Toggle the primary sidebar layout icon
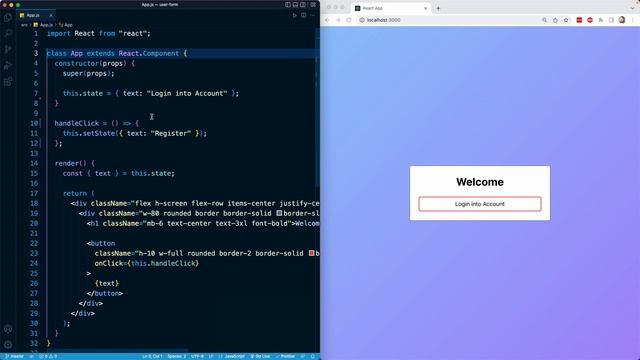640x360 pixels. pos(288,5)
